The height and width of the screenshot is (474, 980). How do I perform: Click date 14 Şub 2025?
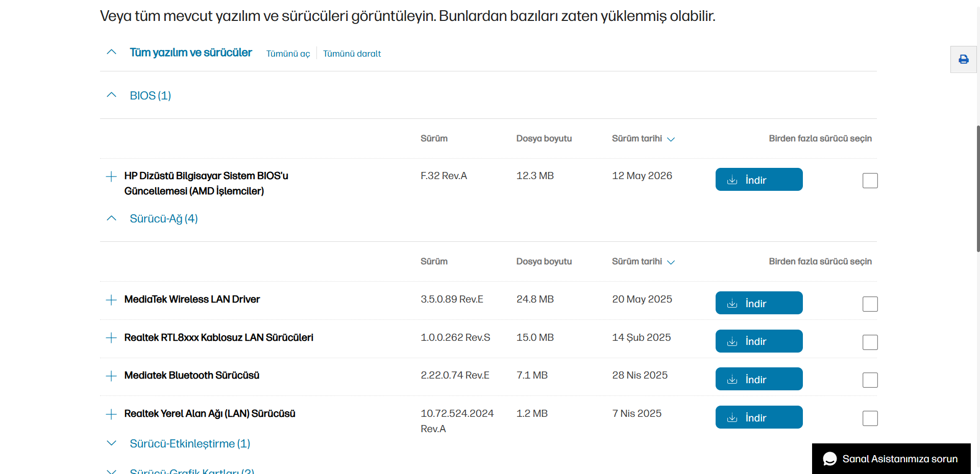641,338
